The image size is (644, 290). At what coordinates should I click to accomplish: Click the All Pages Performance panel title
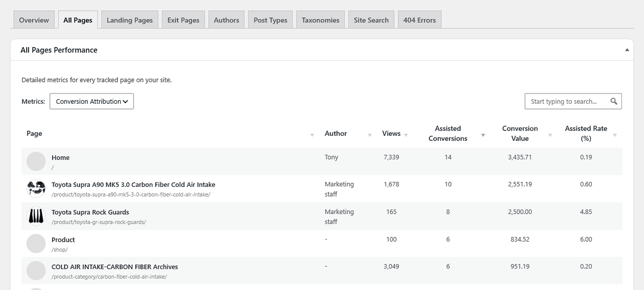(59, 50)
